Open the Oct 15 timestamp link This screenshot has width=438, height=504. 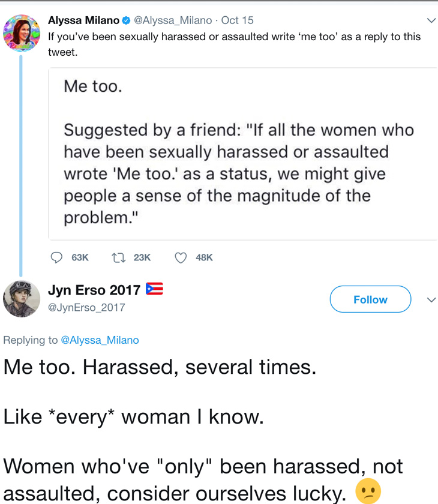click(238, 20)
